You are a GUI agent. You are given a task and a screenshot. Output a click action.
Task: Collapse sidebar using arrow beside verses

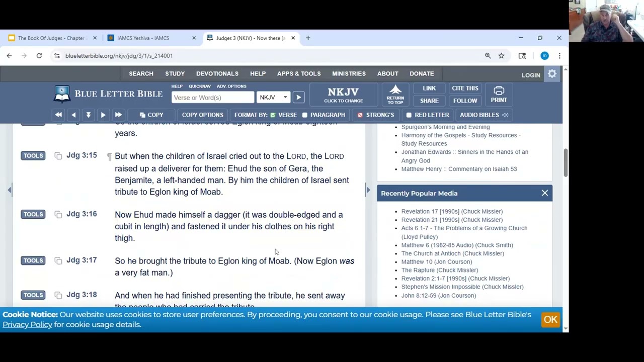click(x=368, y=190)
